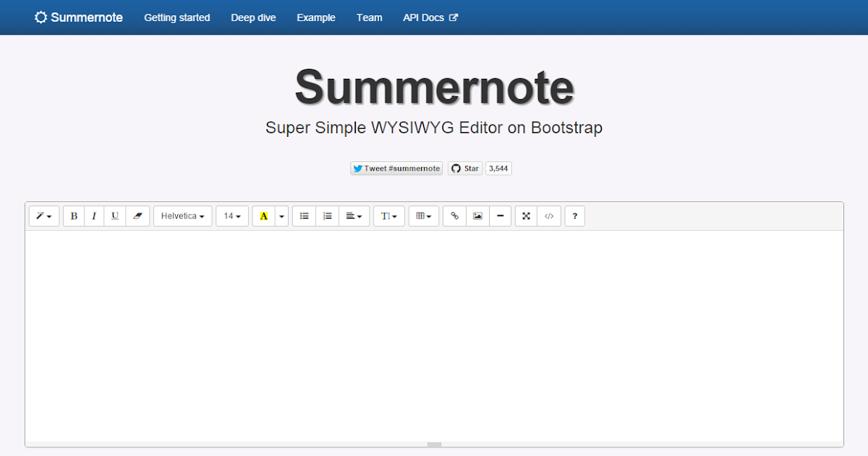Image resolution: width=868 pixels, height=456 pixels.
Task: Open API Docs external link
Action: pos(430,17)
